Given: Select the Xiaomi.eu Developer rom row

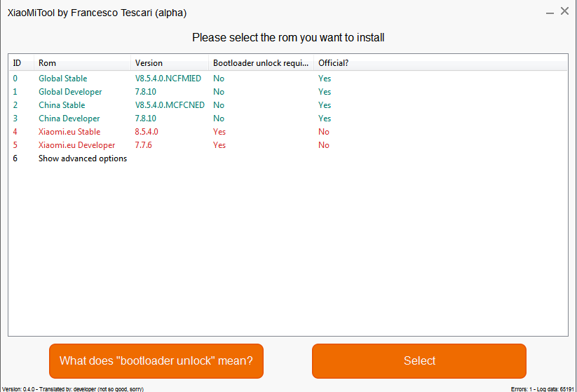Looking at the screenshot, I should pyautogui.click(x=288, y=145).
